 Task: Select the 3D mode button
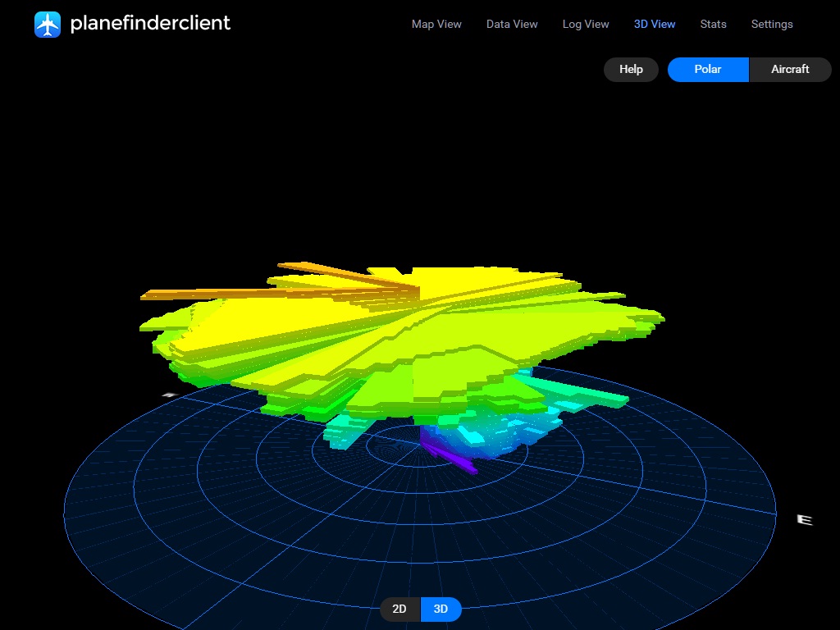coord(441,609)
